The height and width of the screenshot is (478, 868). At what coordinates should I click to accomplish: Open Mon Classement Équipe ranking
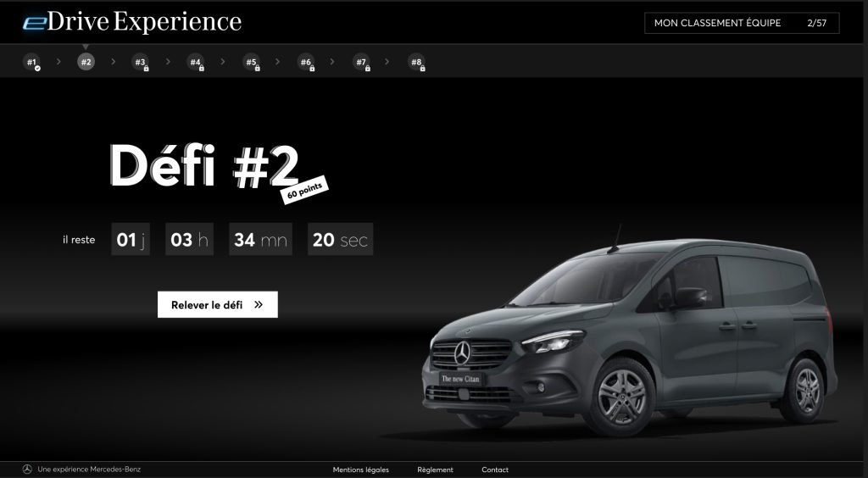[x=741, y=23]
